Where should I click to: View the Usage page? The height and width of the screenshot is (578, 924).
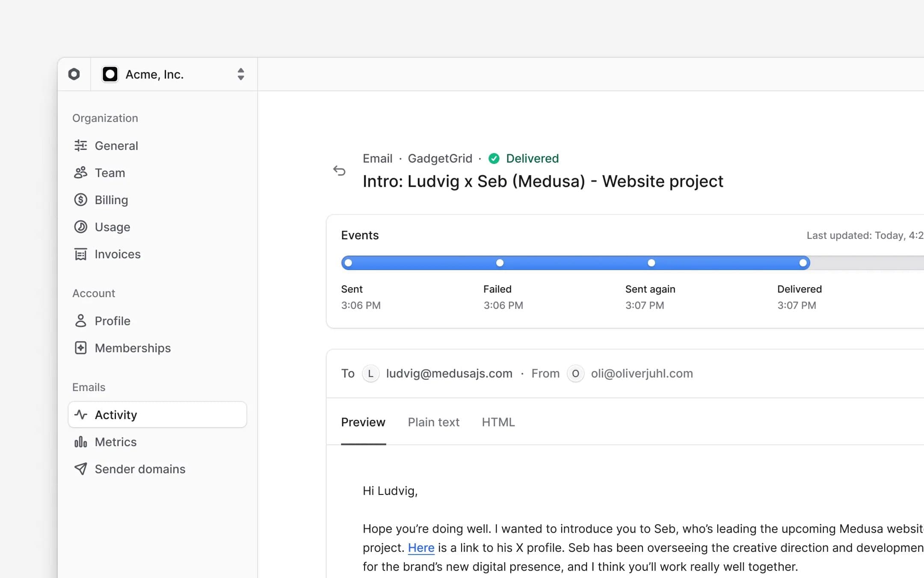click(157, 227)
